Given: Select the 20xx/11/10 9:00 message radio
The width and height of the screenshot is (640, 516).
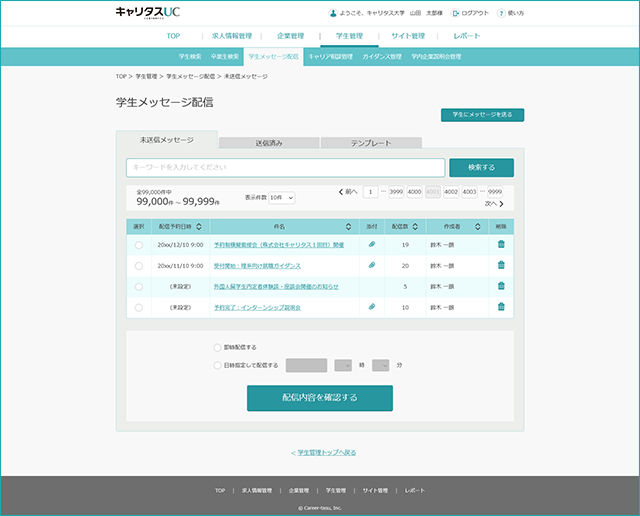Looking at the screenshot, I should [x=139, y=266].
